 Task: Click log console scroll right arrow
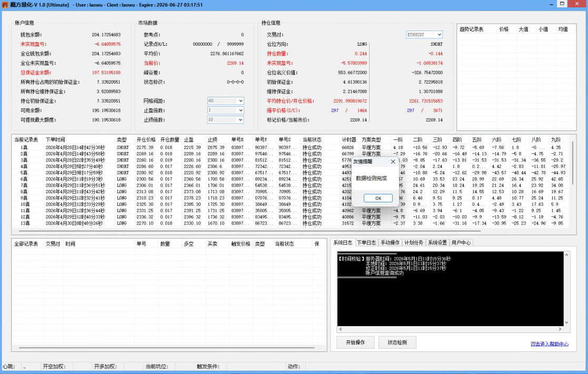pyautogui.click(x=560, y=329)
